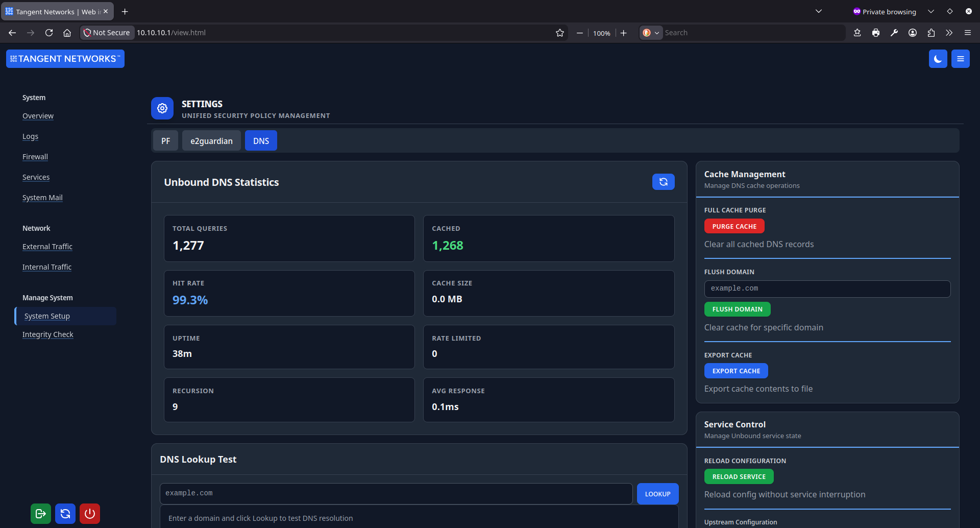Viewport: 980px width, 528px height.
Task: Toggle dark mode with the moon icon
Action: pyautogui.click(x=938, y=58)
